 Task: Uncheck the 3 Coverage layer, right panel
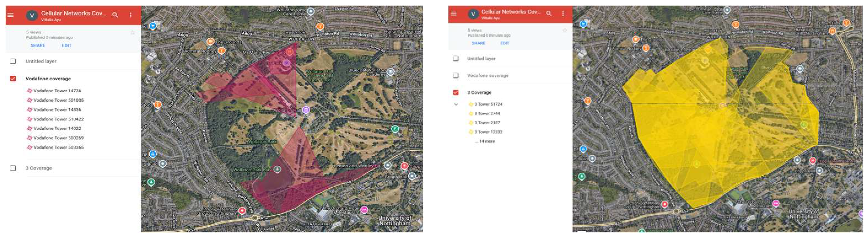(x=455, y=92)
